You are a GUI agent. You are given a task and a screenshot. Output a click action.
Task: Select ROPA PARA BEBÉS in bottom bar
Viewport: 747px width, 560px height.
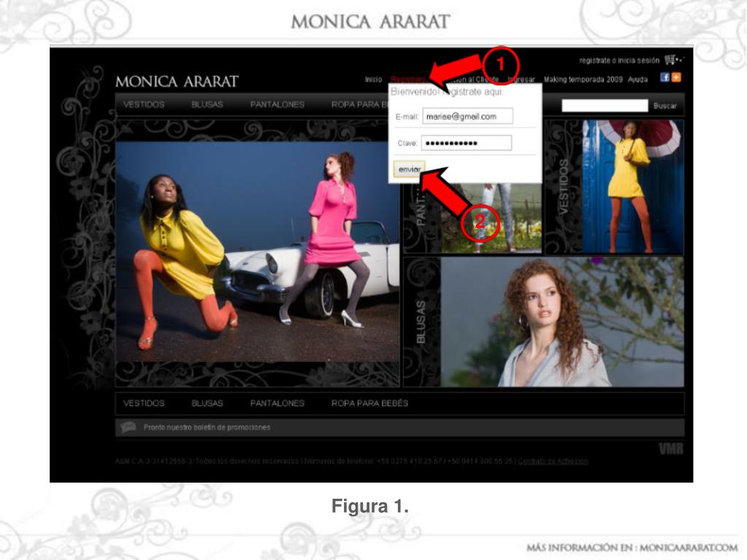369,403
